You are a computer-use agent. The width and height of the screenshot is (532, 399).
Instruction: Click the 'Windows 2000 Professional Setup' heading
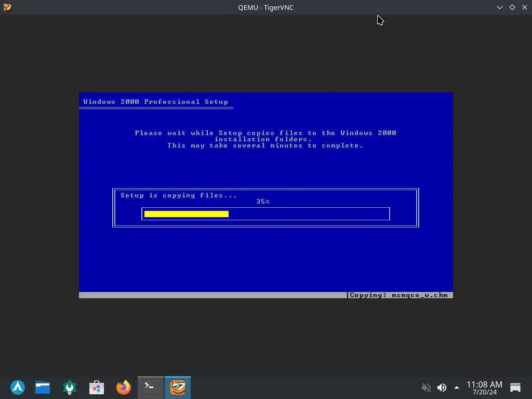pyautogui.click(x=156, y=102)
